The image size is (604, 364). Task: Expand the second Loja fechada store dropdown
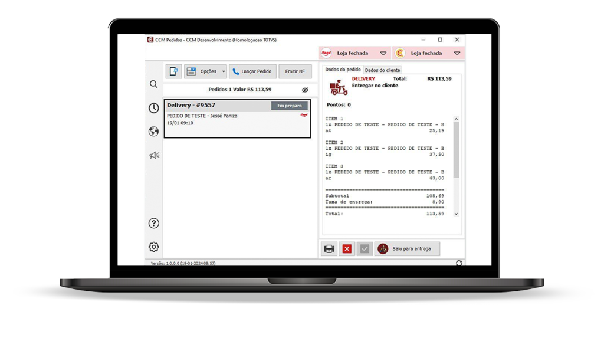click(x=457, y=53)
